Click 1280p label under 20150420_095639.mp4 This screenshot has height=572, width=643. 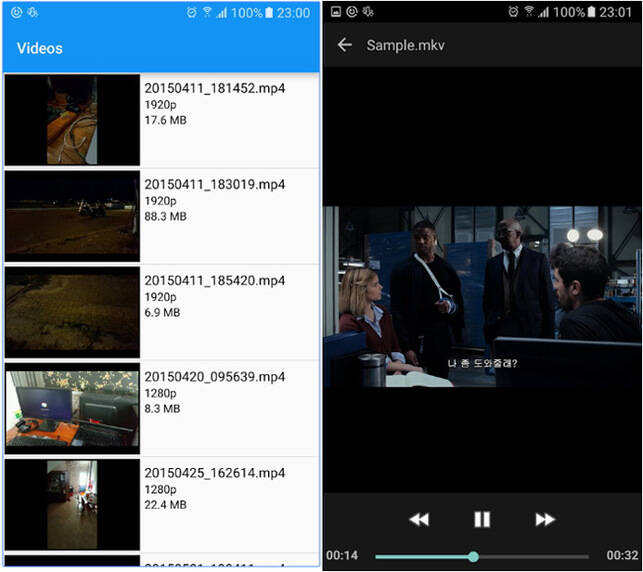[x=160, y=393]
